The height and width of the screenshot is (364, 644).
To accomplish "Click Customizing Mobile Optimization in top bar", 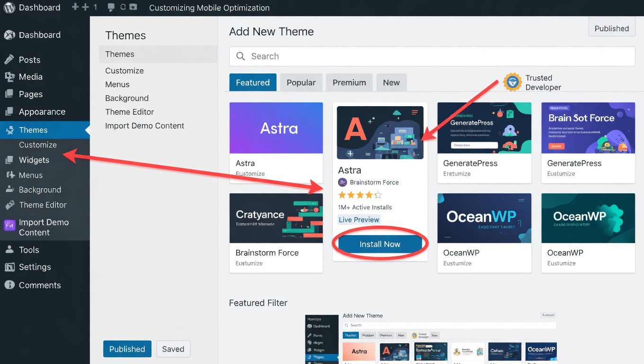I will click(209, 8).
